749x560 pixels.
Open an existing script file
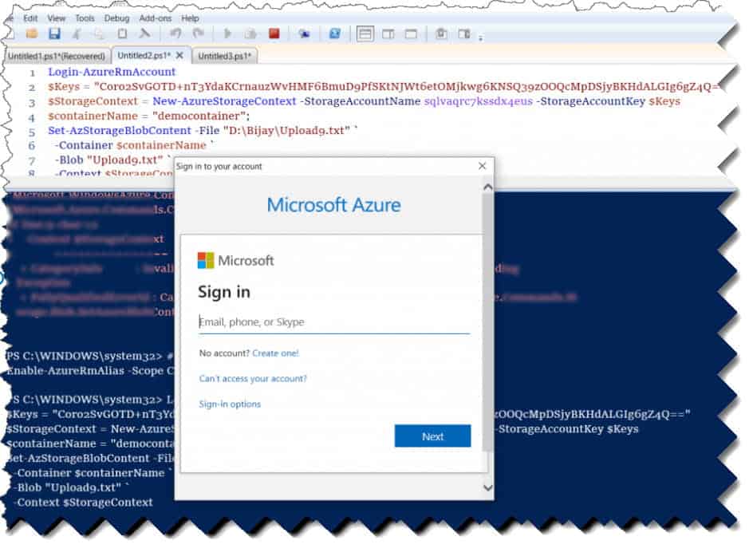click(x=32, y=34)
